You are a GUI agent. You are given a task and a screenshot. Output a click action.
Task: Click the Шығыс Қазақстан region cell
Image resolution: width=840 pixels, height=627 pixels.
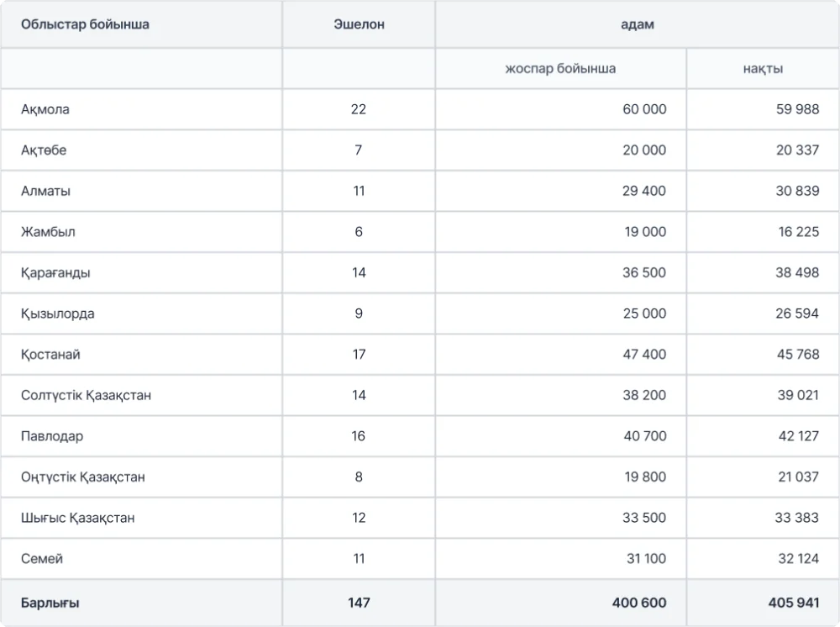click(x=77, y=518)
